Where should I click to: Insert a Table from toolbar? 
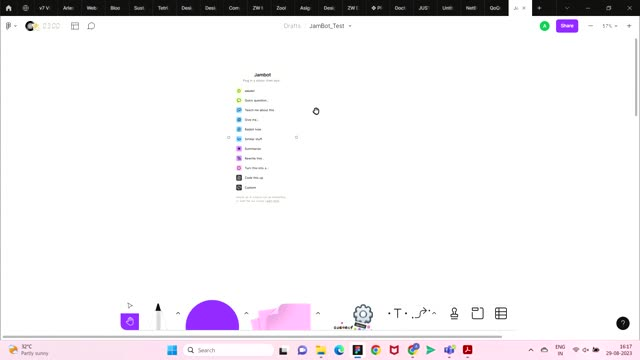pos(501,313)
